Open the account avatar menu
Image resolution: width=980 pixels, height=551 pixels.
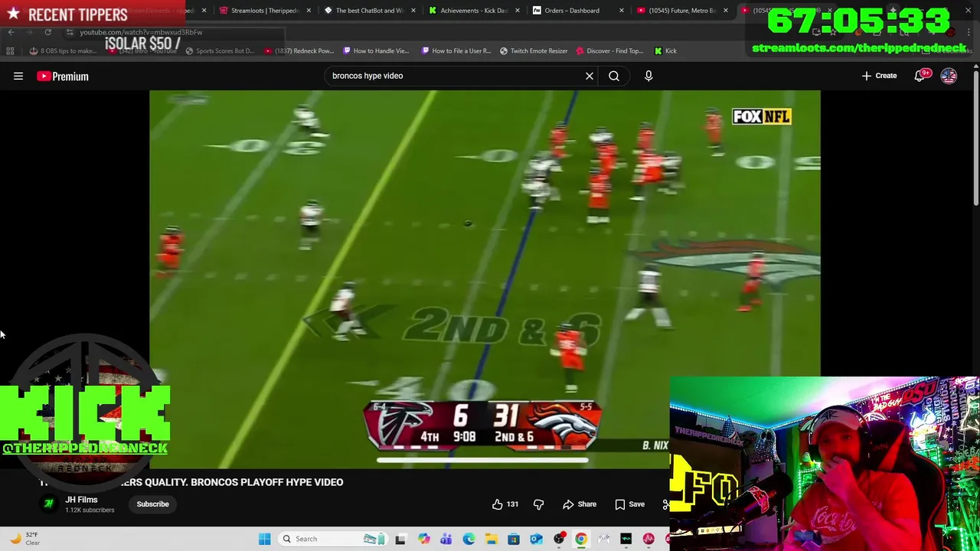click(x=949, y=76)
